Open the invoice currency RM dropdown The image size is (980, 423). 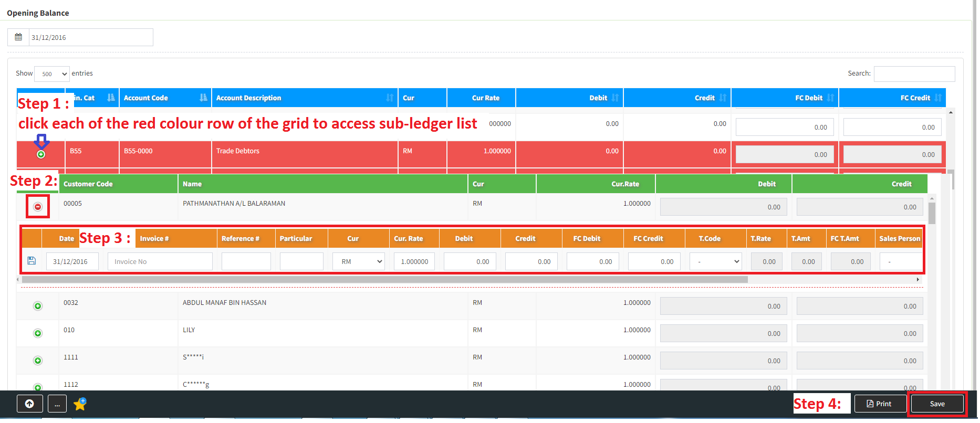(x=359, y=261)
